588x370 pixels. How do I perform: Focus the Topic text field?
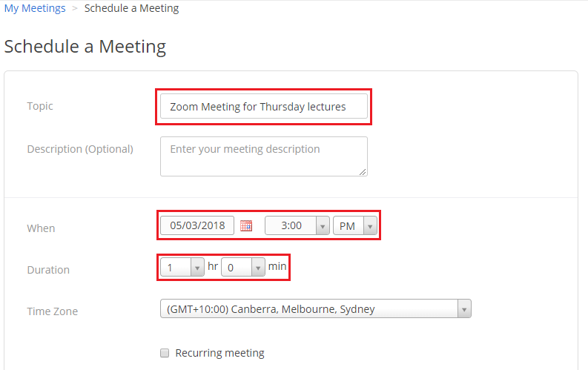[x=263, y=107]
